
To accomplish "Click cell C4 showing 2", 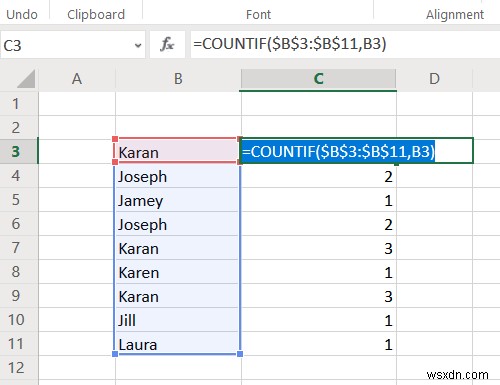I will (x=319, y=176).
